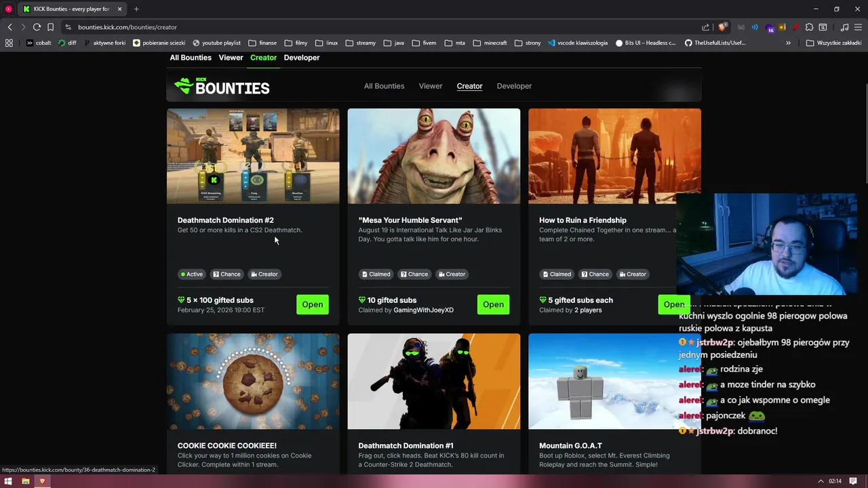Image resolution: width=868 pixels, height=488 pixels.
Task: Click the blue sound-waves extension icon
Action: coord(755,27)
